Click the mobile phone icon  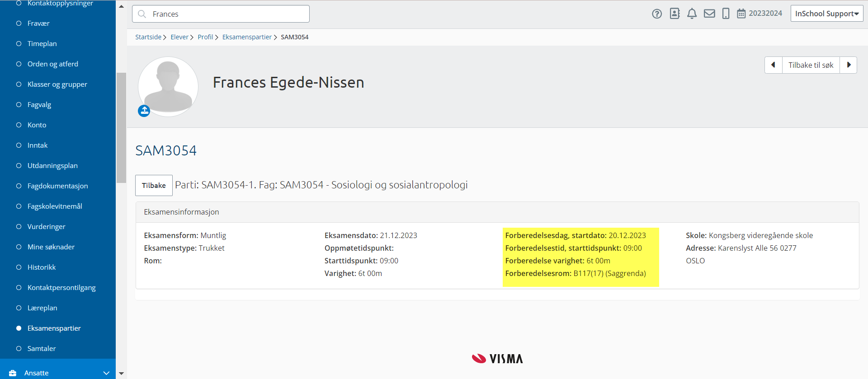[x=726, y=14]
